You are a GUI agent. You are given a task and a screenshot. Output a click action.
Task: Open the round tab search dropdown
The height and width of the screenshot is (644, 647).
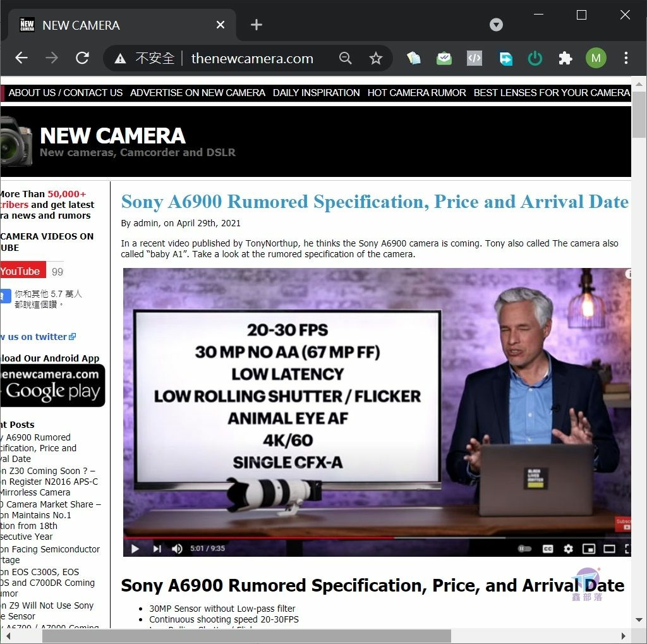tap(496, 25)
